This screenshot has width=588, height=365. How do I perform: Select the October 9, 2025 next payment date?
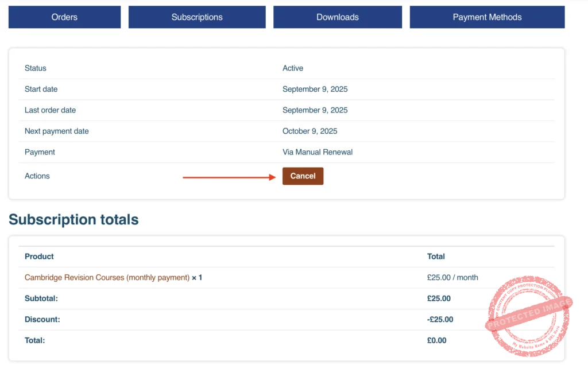310,131
